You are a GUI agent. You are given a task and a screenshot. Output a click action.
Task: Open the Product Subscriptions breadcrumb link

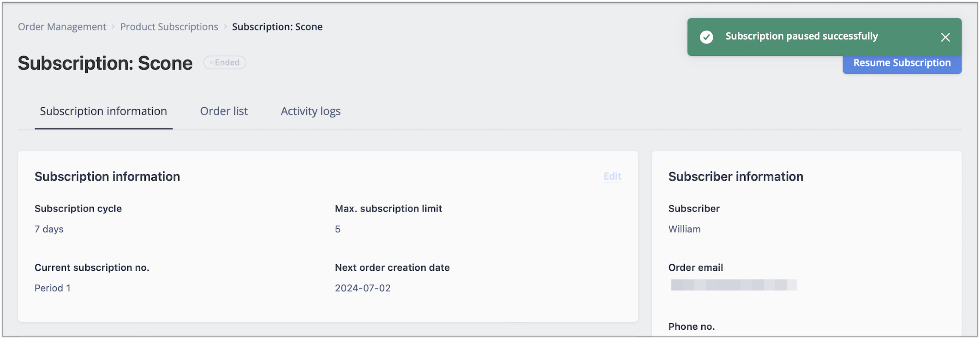coord(169,27)
